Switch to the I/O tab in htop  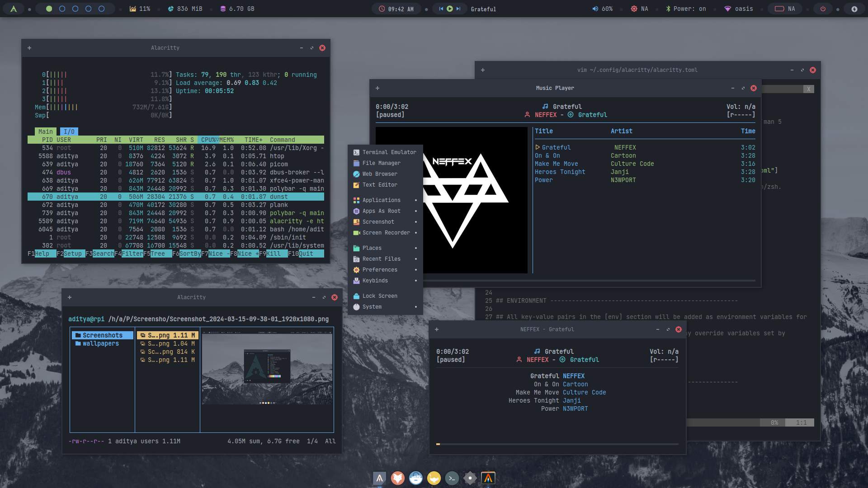click(69, 131)
